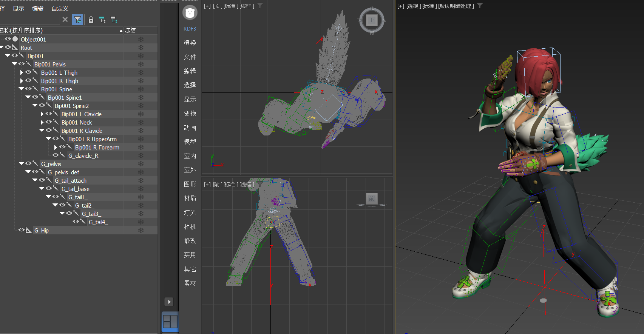The image size is (644, 334).
Task: Click the helper icon next to G_Hip
Action: pos(29,230)
